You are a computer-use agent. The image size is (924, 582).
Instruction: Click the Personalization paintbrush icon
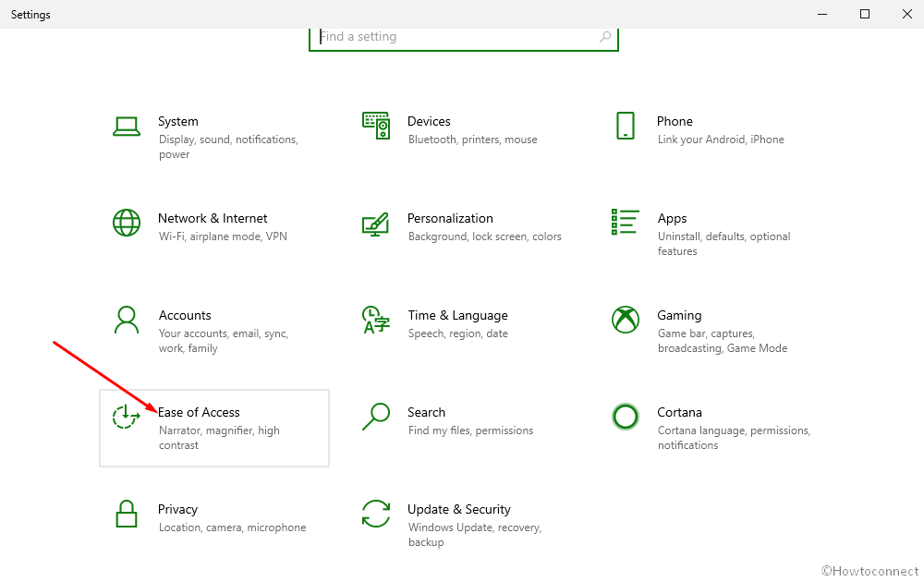(375, 224)
